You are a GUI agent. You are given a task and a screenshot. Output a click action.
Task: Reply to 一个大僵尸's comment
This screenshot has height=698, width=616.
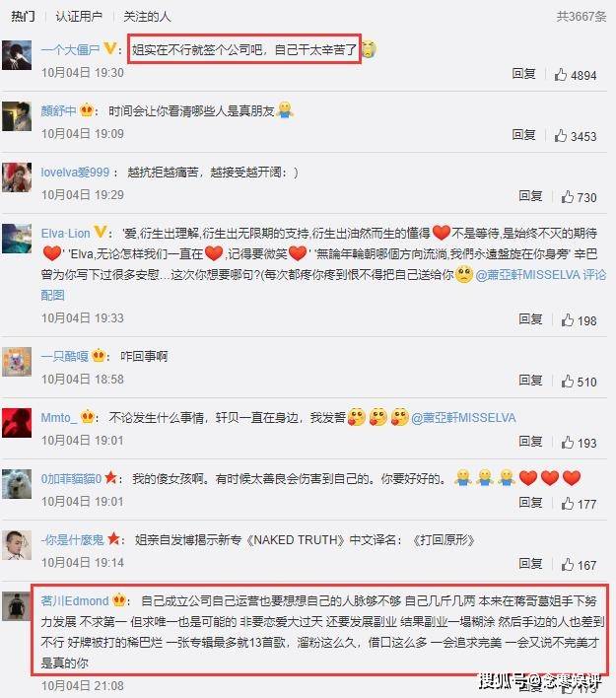click(x=524, y=74)
